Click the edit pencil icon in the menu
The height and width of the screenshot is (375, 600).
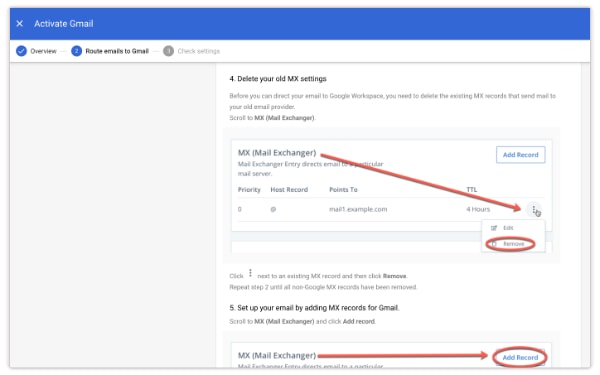[x=494, y=228]
